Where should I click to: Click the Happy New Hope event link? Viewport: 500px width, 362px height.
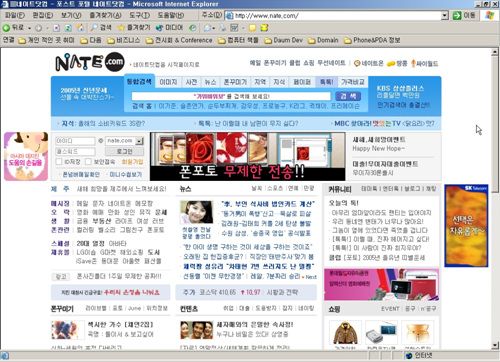tap(379, 149)
